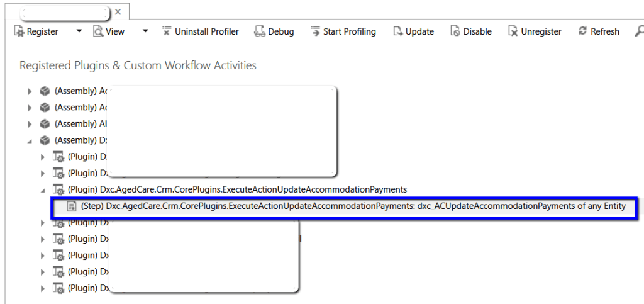Click the search magnifier icon at toolbar end

pos(639,31)
